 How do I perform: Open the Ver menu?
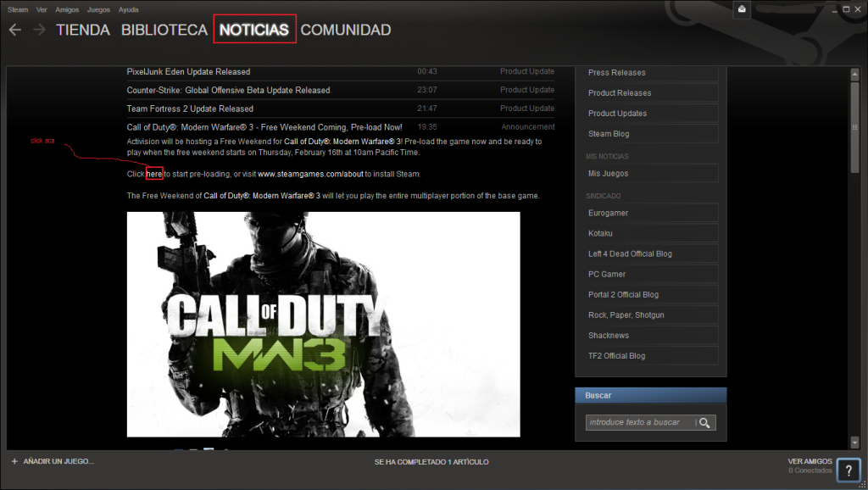[42, 9]
